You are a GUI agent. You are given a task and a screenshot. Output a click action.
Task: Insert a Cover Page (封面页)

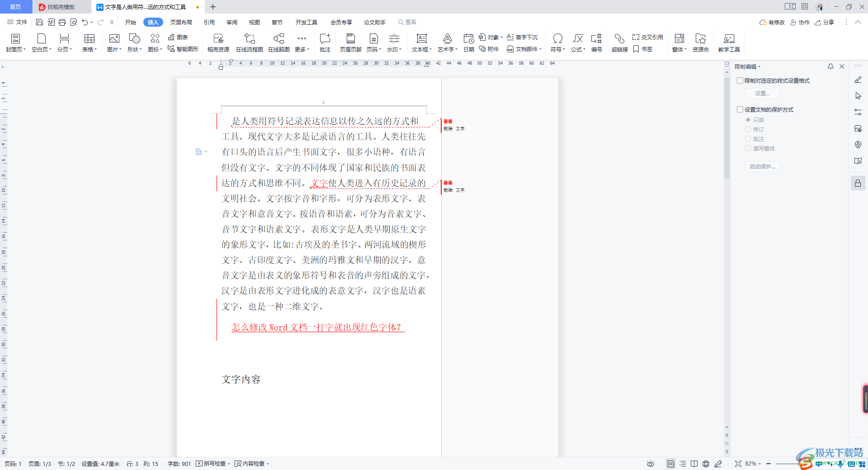[16, 43]
